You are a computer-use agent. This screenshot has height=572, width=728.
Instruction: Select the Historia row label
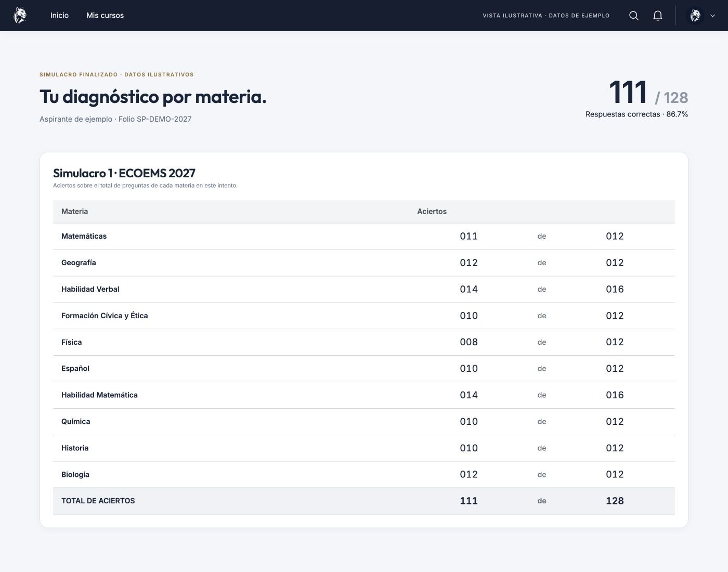coord(75,448)
